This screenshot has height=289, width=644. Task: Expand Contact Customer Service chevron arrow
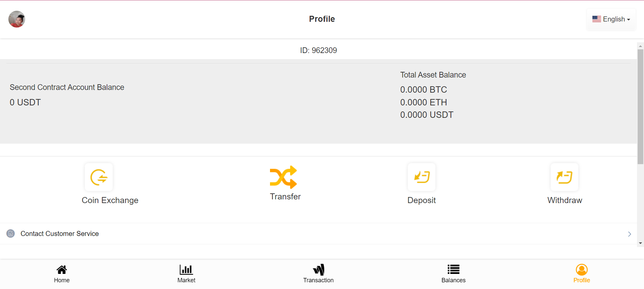click(629, 234)
